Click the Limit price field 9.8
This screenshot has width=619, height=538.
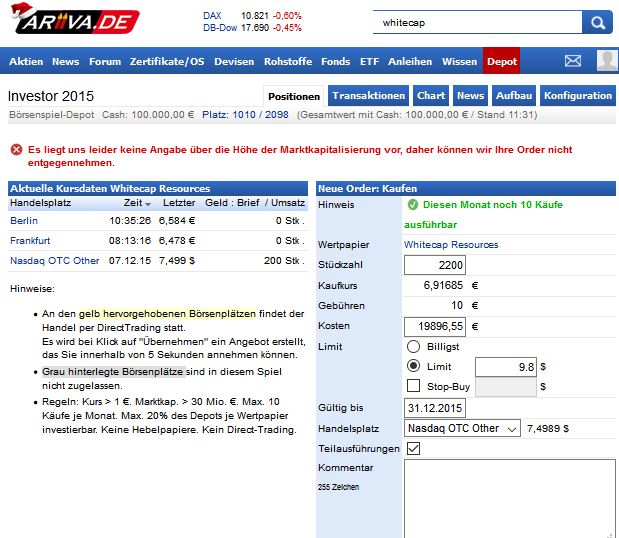click(506, 367)
